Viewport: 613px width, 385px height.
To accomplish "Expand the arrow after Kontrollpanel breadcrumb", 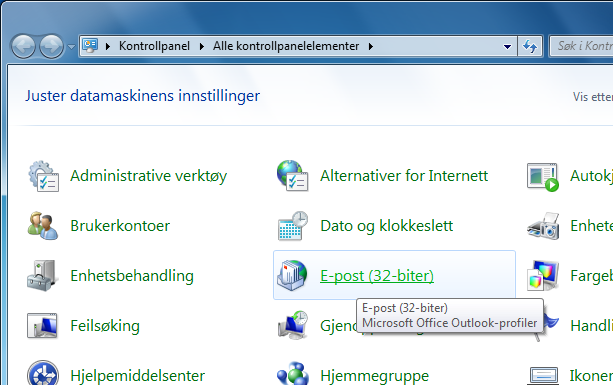I will tap(201, 47).
